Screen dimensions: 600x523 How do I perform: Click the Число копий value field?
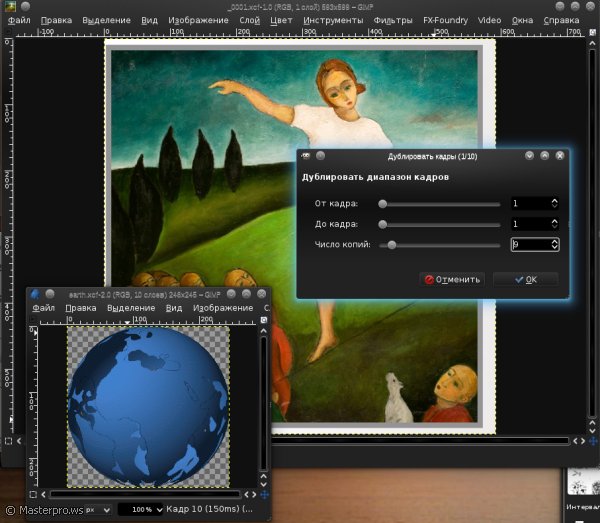[x=530, y=244]
